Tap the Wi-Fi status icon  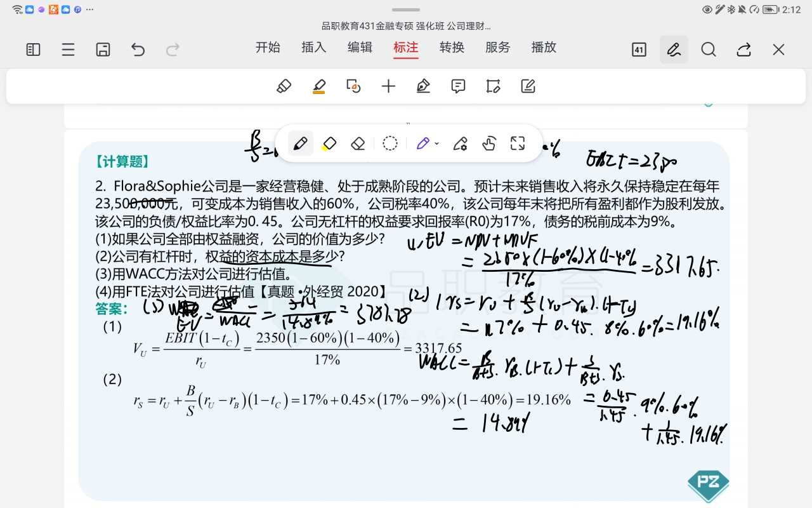17,10
